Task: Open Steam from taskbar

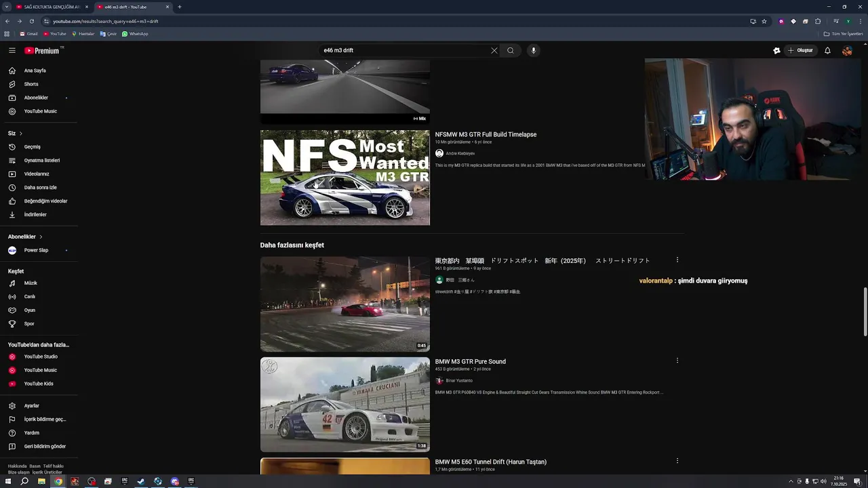Action: point(141,481)
